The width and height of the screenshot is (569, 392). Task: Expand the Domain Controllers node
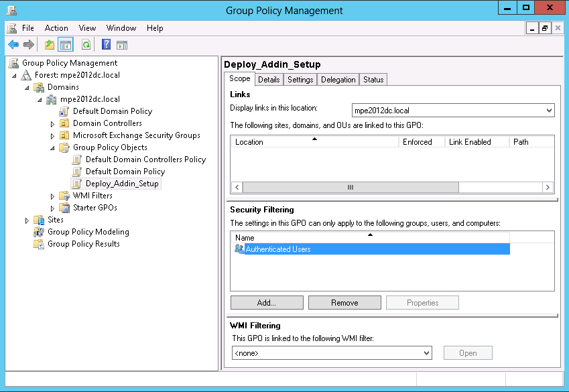click(x=53, y=124)
